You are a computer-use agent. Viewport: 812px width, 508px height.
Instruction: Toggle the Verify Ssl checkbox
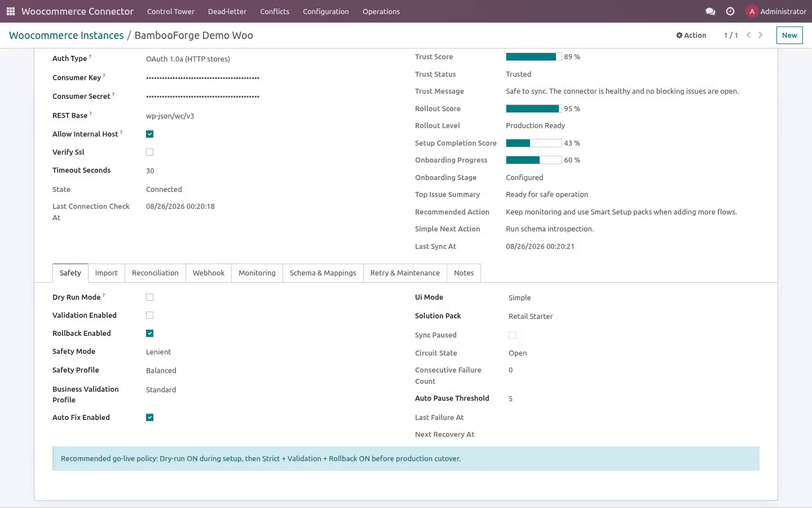click(149, 152)
